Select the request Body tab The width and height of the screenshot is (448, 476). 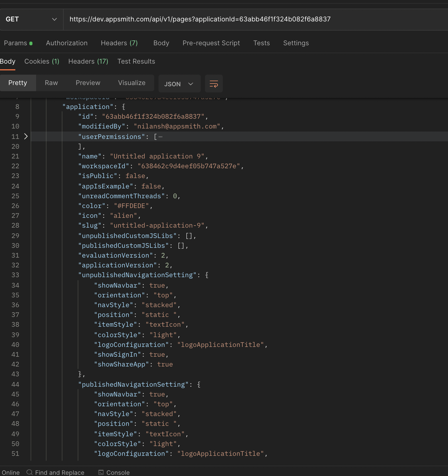coord(161,43)
